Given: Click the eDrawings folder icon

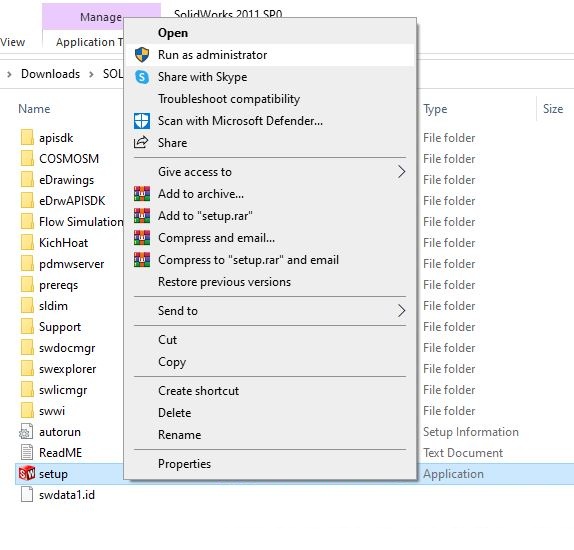Looking at the screenshot, I should pyautogui.click(x=27, y=180).
